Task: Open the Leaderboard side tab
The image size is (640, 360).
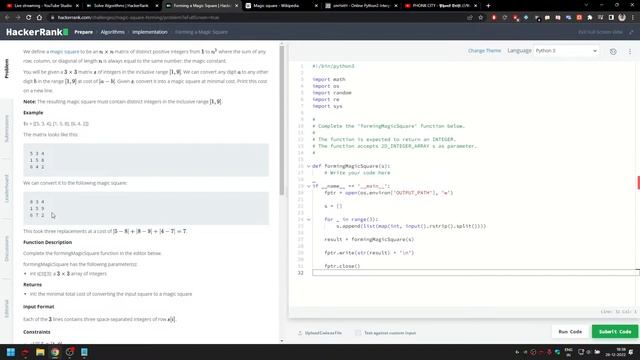Action: (x=7, y=189)
